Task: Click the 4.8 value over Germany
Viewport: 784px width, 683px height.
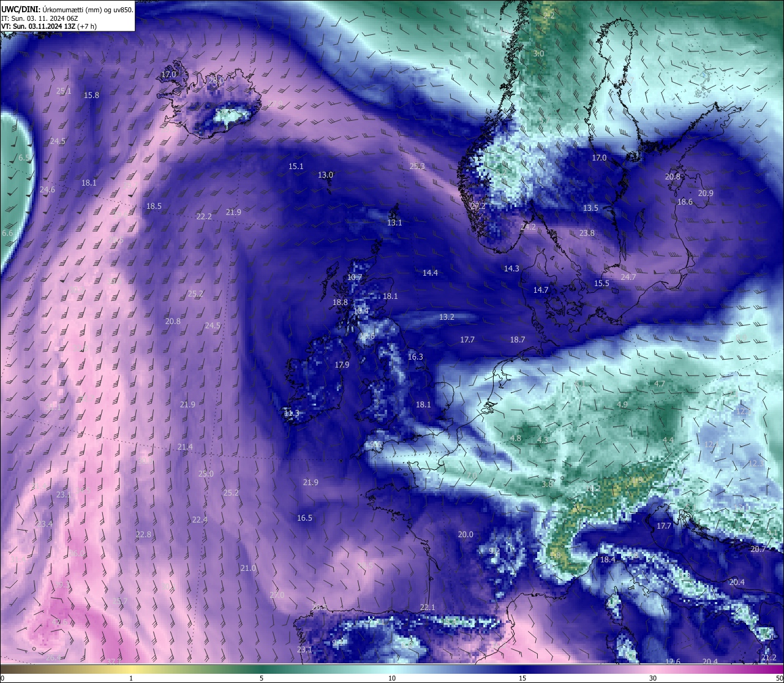Action: point(516,439)
